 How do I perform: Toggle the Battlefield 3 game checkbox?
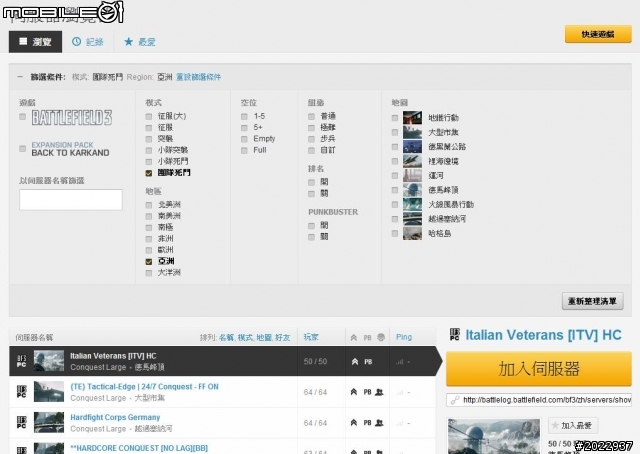pyautogui.click(x=23, y=117)
